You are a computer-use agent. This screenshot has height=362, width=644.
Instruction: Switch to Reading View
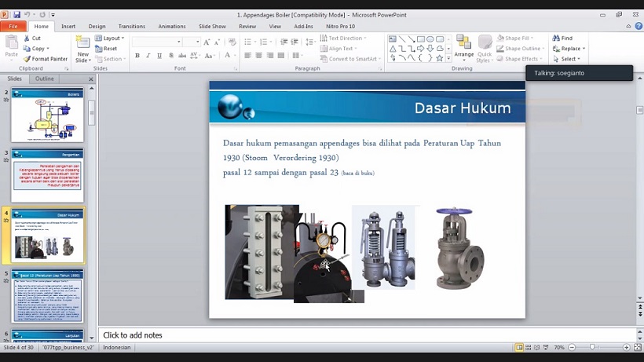pos(537,347)
